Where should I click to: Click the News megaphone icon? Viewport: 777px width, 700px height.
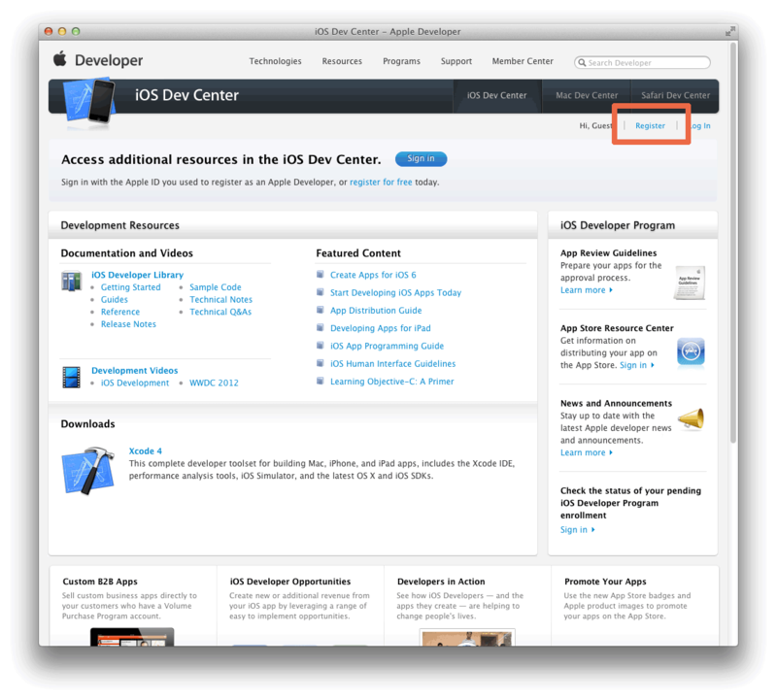click(x=692, y=419)
